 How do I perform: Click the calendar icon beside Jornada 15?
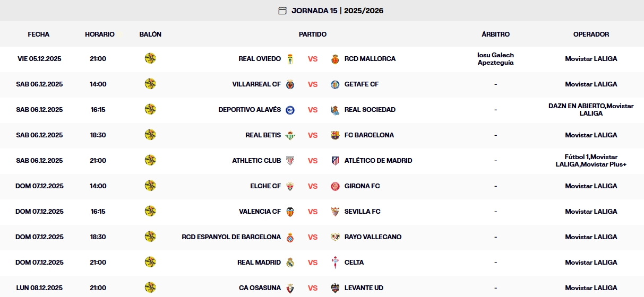pos(282,11)
